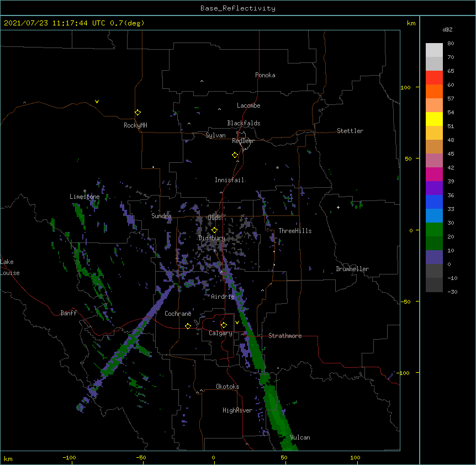The width and height of the screenshot is (476, 465).
Task: Click the Blackfalds city label
Action: tap(244, 123)
